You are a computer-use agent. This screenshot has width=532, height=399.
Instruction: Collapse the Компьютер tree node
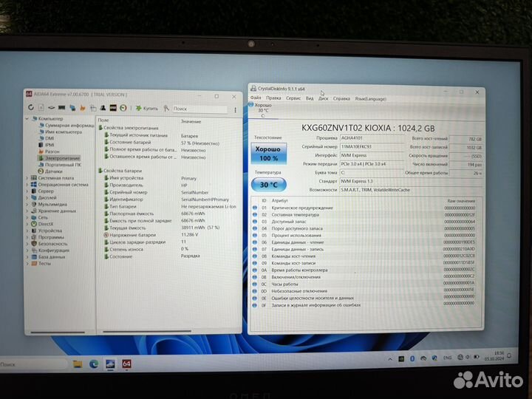27,119
